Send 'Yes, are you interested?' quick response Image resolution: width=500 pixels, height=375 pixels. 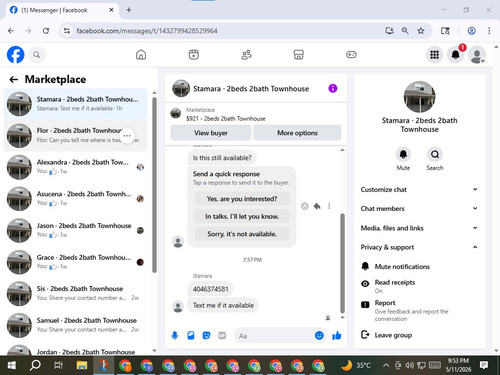(242, 199)
